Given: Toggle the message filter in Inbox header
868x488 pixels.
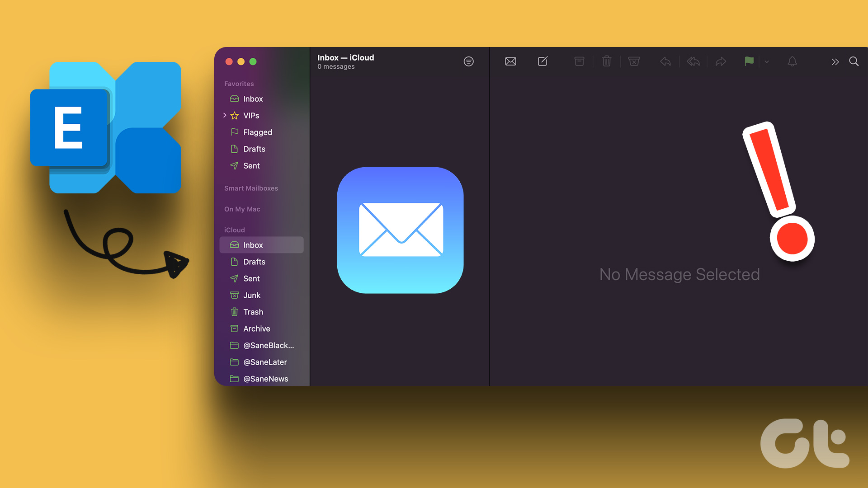Looking at the screenshot, I should (468, 61).
